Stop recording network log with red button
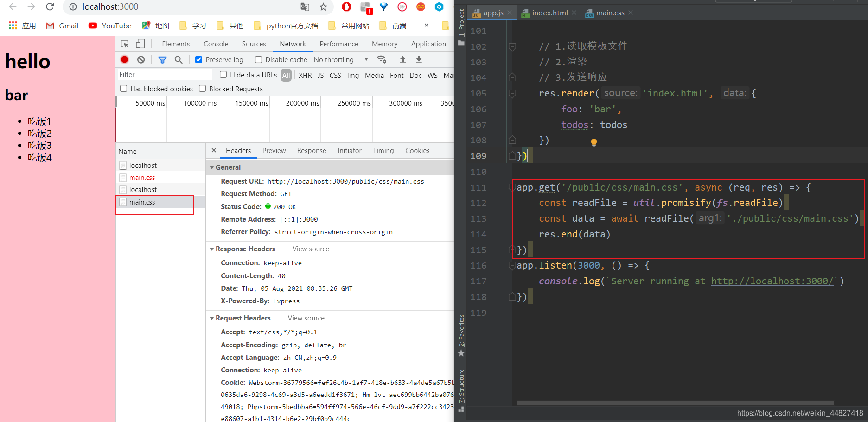868x422 pixels. (124, 59)
